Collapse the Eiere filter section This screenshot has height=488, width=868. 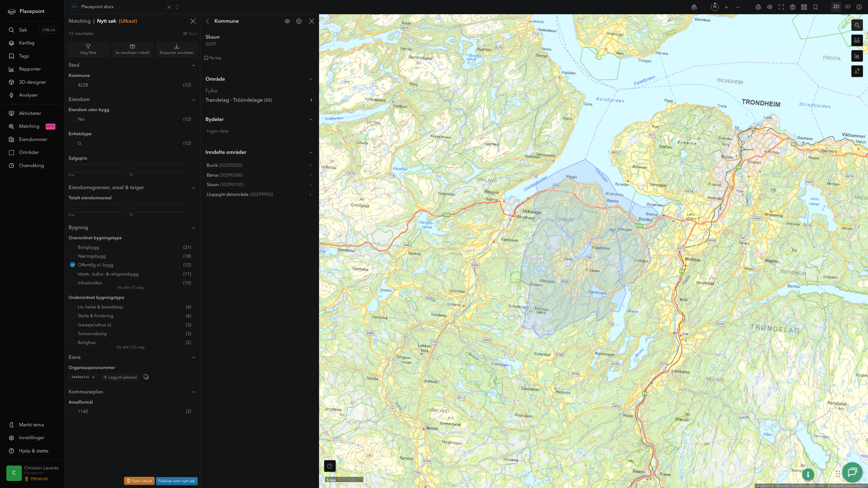tap(194, 357)
